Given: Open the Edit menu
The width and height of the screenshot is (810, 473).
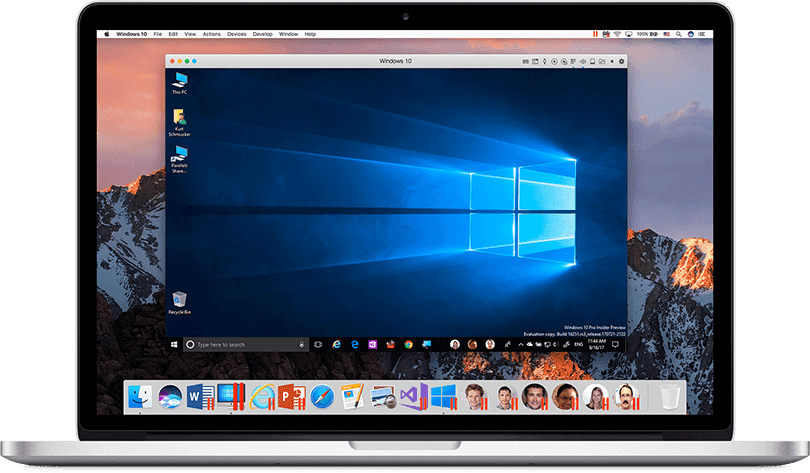Looking at the screenshot, I should (173, 34).
